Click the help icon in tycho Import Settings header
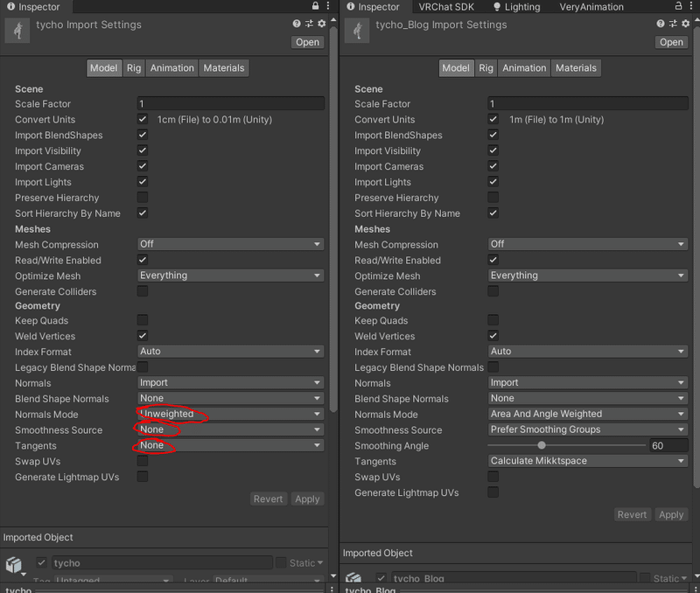 (296, 24)
